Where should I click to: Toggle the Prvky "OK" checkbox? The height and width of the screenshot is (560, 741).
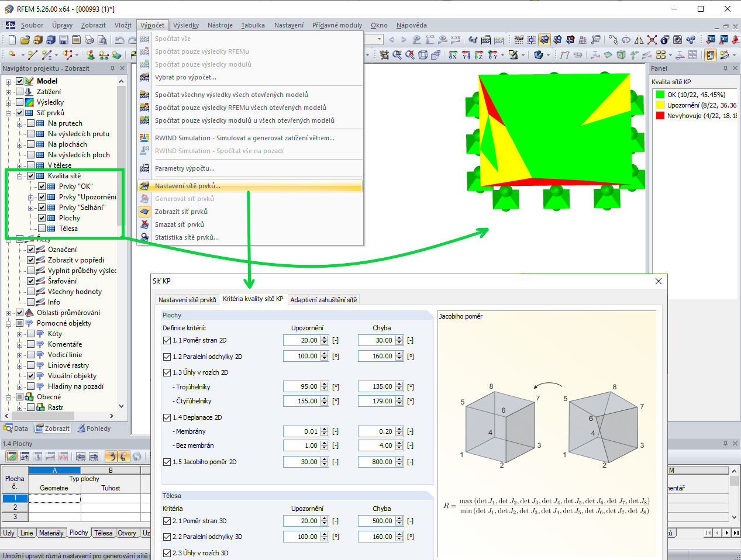[42, 186]
